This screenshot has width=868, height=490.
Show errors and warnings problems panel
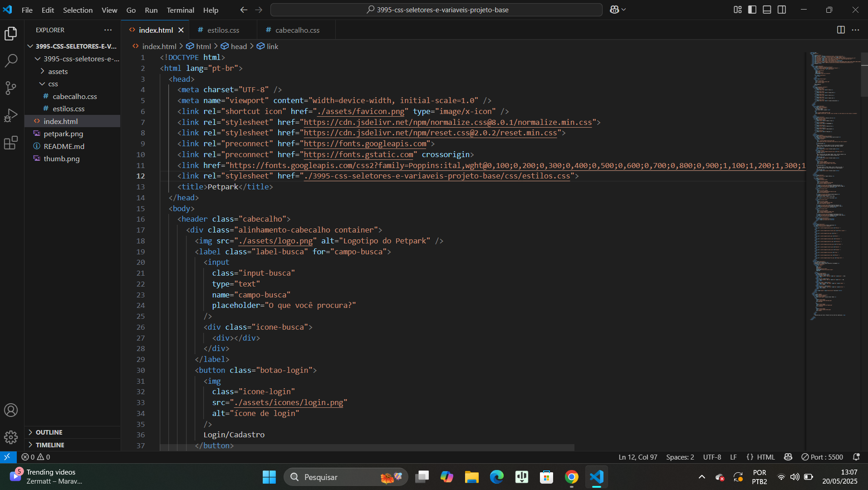coord(36,457)
